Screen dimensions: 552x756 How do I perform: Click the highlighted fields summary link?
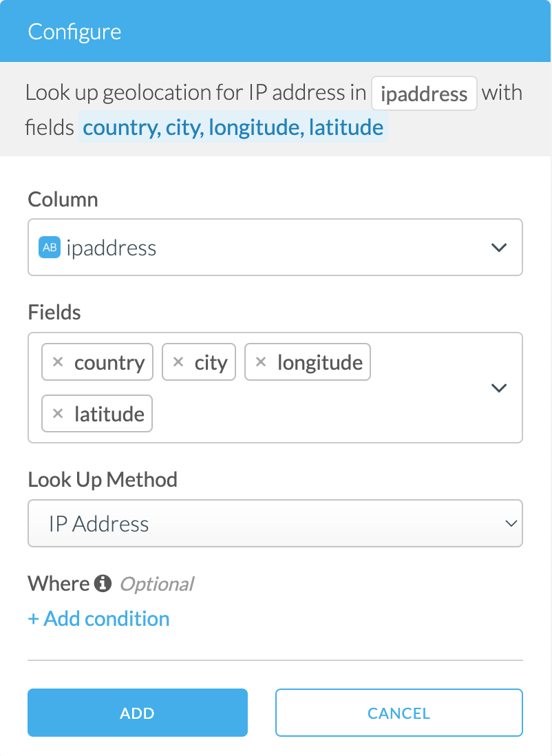click(233, 127)
